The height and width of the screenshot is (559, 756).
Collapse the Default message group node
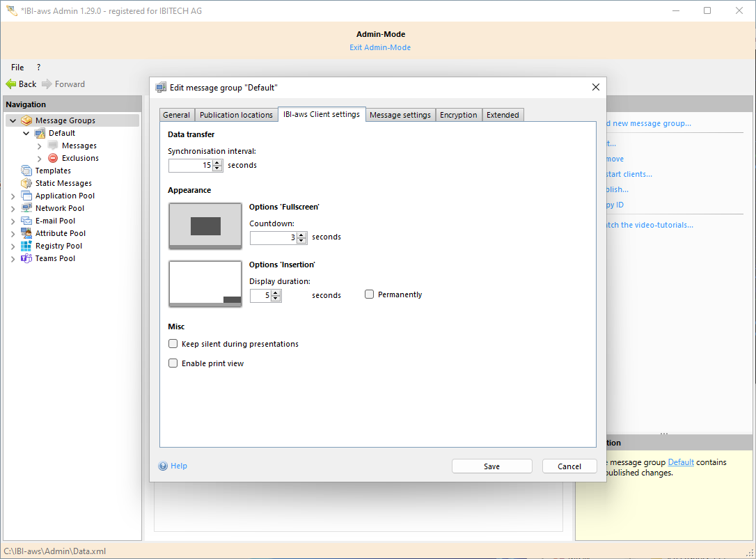tap(26, 133)
